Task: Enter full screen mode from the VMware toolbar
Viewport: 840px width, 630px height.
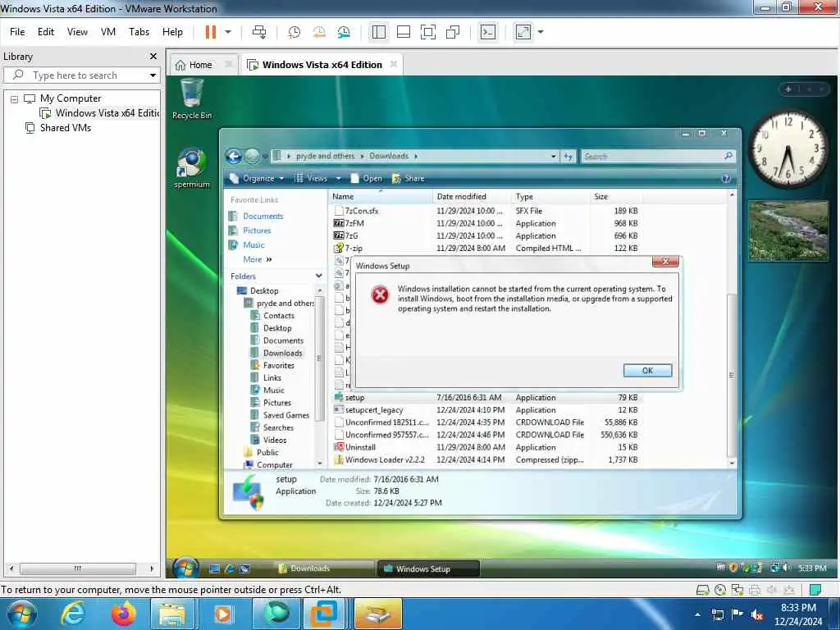Action: (428, 32)
